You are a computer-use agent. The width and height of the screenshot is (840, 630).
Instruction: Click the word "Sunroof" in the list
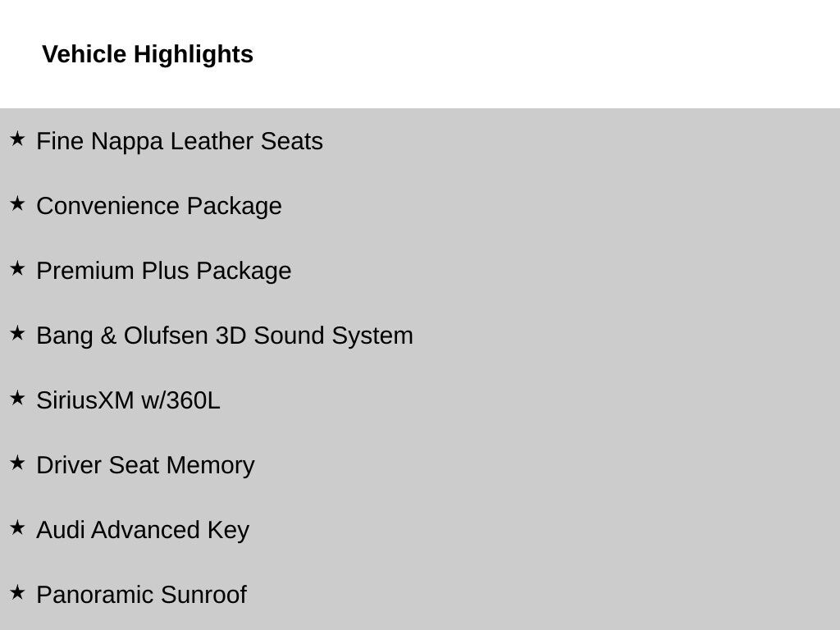coord(203,595)
